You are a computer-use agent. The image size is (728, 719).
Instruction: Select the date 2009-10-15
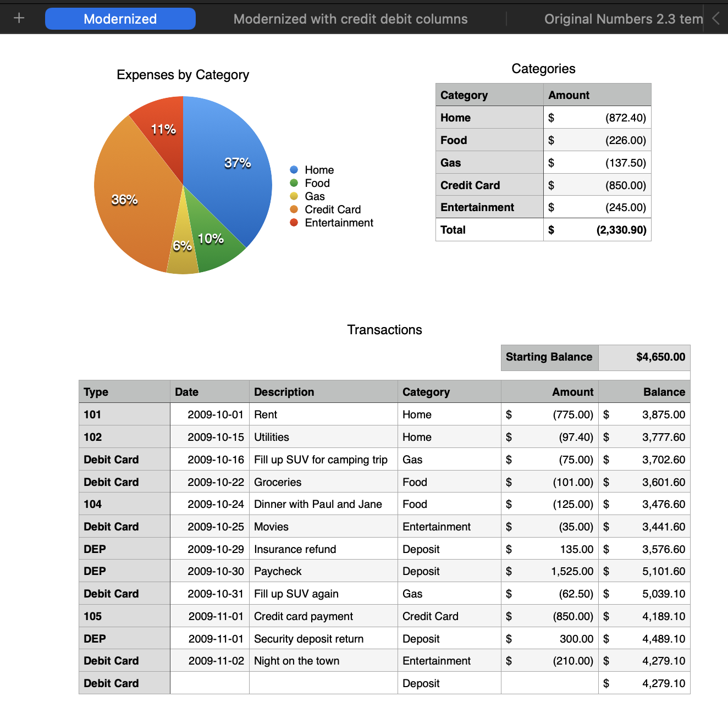209,437
